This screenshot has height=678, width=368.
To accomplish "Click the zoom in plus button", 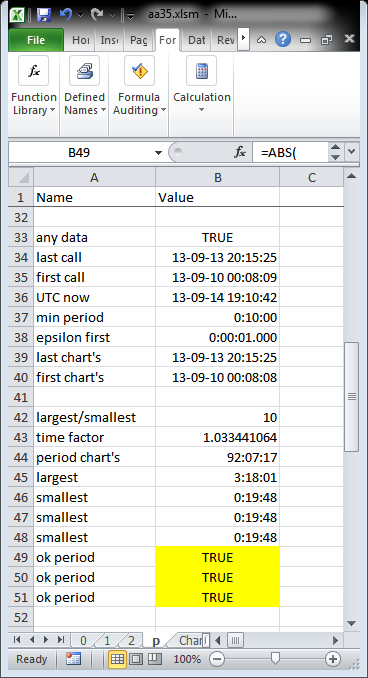I will tap(333, 659).
